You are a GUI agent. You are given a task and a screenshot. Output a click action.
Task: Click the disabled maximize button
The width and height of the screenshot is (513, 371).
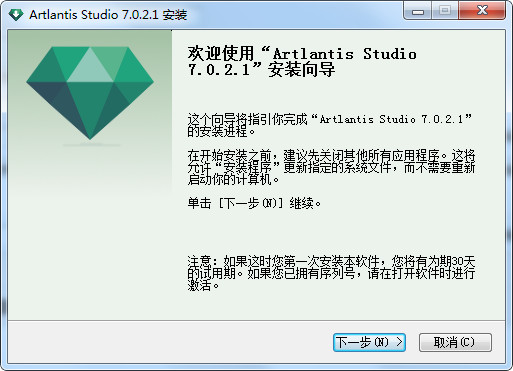(x=445, y=11)
